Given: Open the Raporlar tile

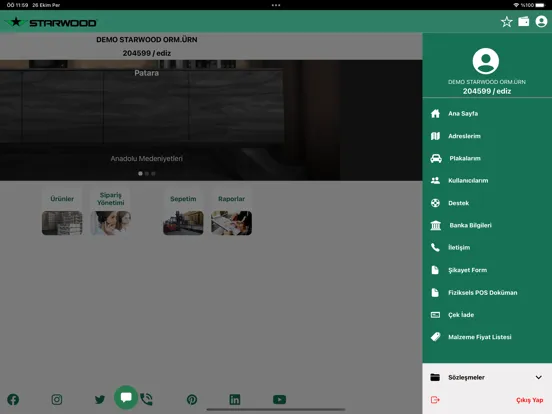Looking at the screenshot, I should click(231, 212).
